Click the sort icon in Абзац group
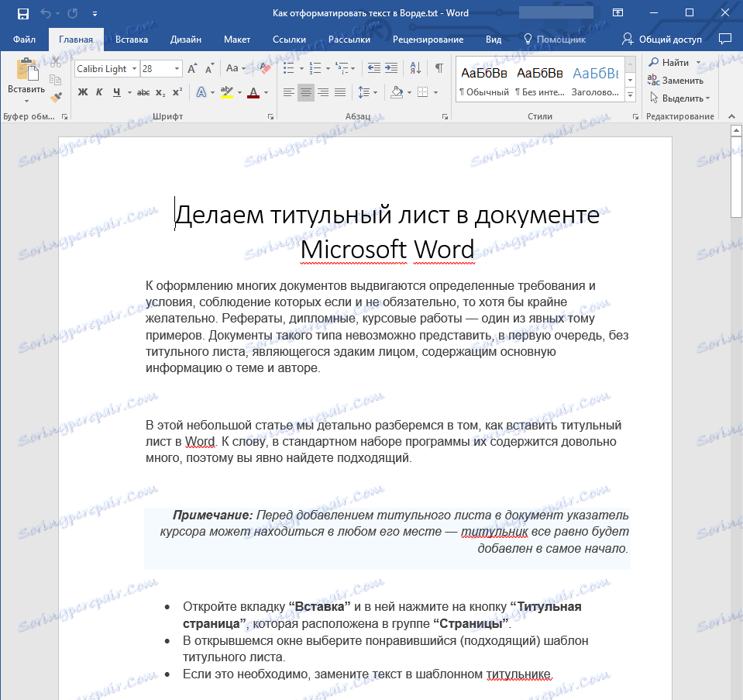 (415, 68)
